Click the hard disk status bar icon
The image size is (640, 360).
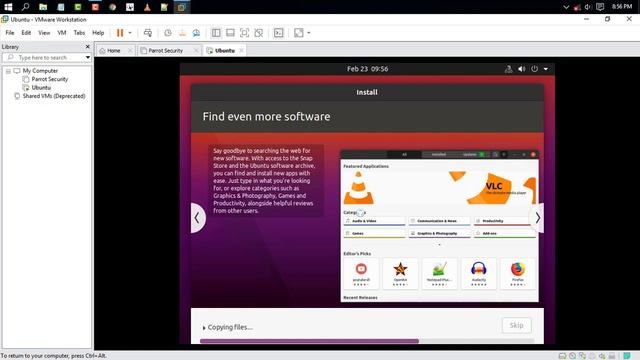[x=562, y=356]
